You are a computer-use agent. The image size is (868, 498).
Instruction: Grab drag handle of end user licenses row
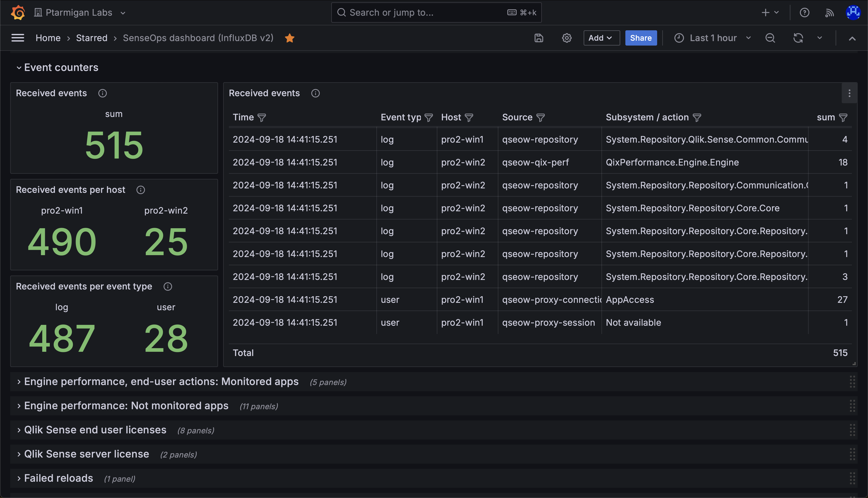852,430
